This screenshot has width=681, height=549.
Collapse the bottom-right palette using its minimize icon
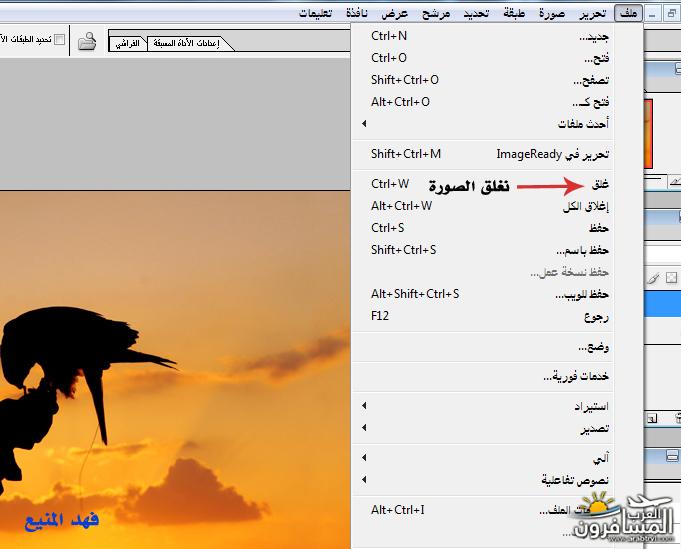pos(672,456)
